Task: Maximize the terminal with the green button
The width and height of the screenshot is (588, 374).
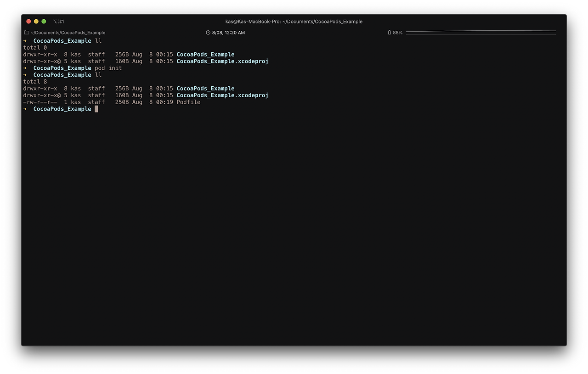Action: coord(44,22)
